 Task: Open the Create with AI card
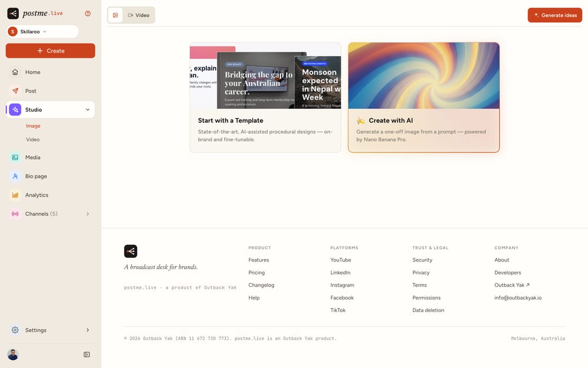click(x=424, y=97)
